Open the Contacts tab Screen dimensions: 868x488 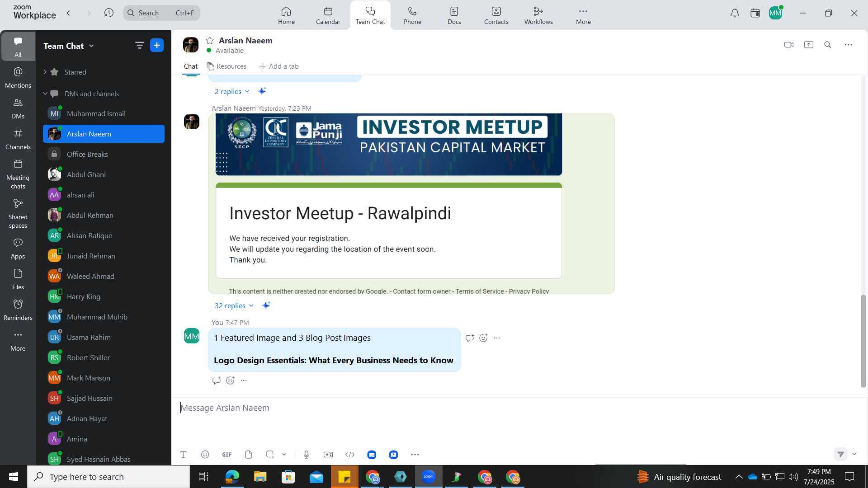(496, 15)
